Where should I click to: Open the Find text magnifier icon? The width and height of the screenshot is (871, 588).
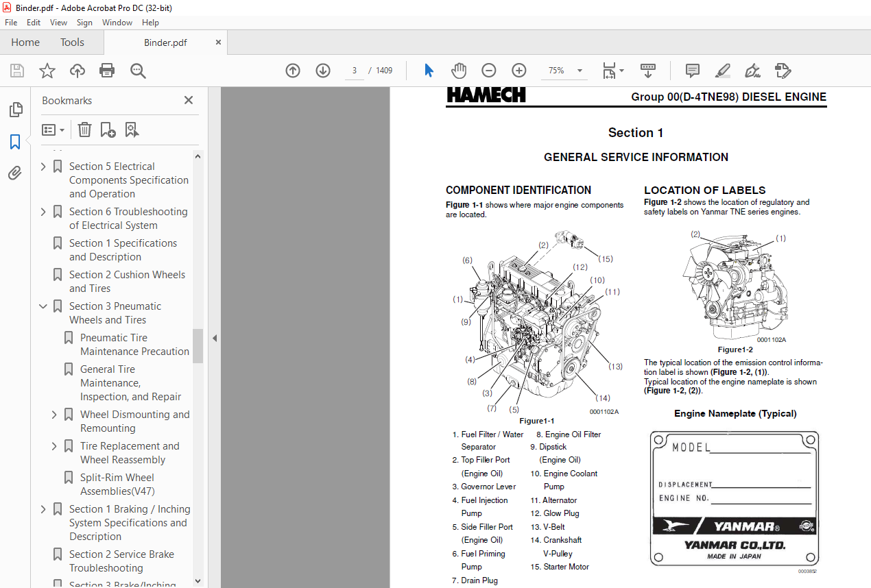[138, 71]
